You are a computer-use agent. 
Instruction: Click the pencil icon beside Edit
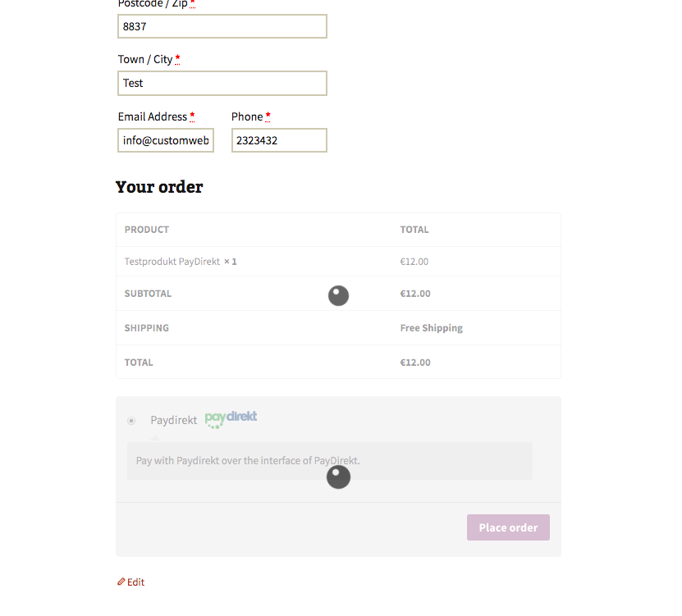point(121,582)
